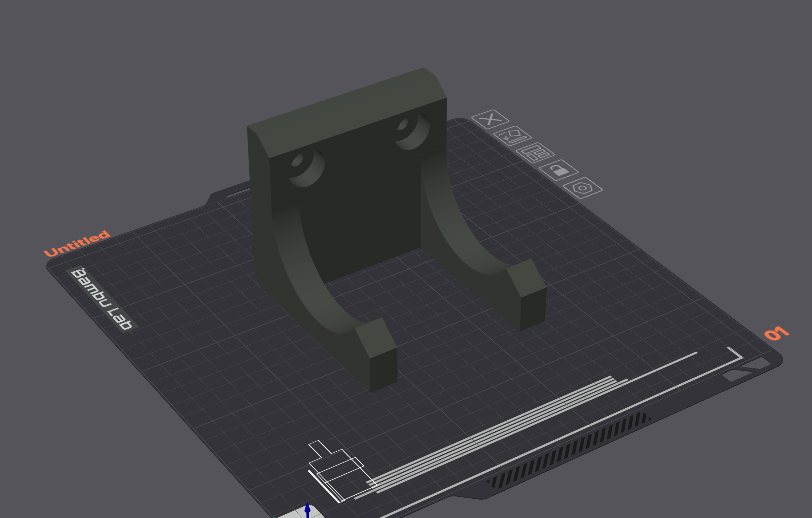Image resolution: width=812 pixels, height=518 pixels.
Task: Click the auto orient plate icon
Action: 512,135
